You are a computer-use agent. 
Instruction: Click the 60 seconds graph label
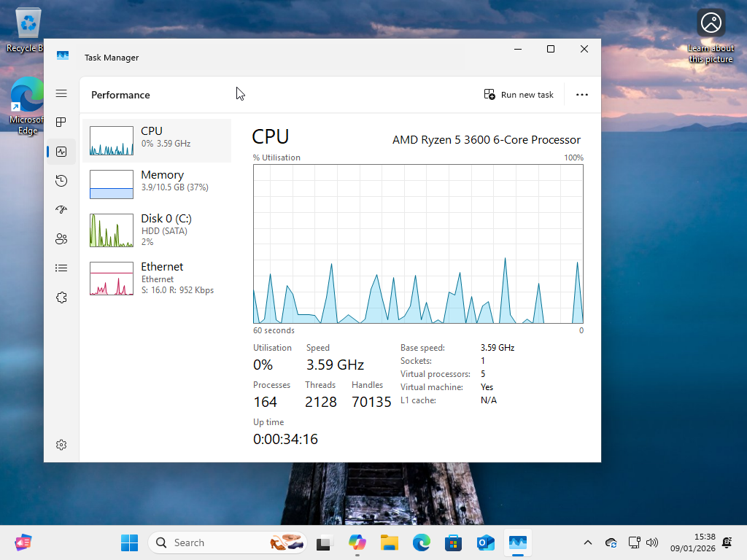(274, 330)
